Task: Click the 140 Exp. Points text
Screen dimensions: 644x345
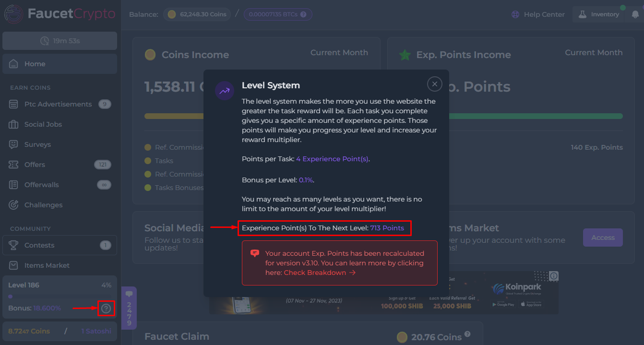Action: point(597,147)
